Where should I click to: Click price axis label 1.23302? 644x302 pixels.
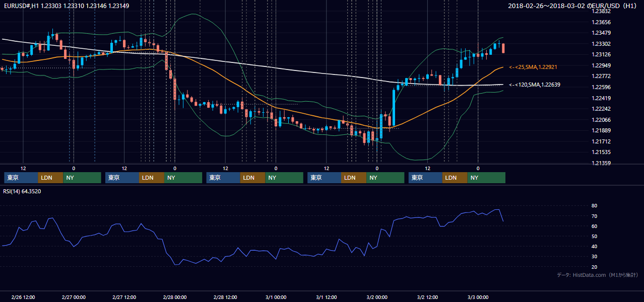[x=601, y=44]
